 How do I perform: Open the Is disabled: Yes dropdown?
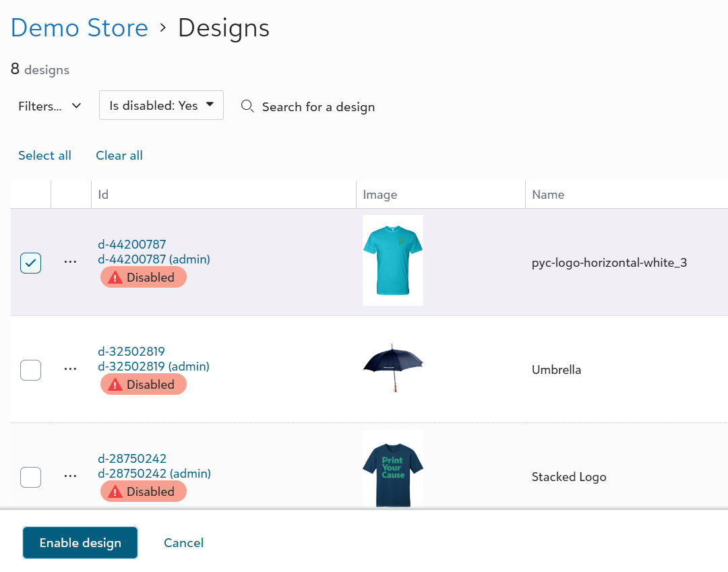pyautogui.click(x=161, y=106)
